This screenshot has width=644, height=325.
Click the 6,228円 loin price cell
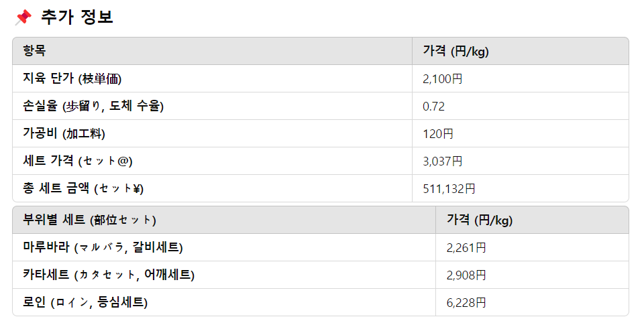(466, 302)
